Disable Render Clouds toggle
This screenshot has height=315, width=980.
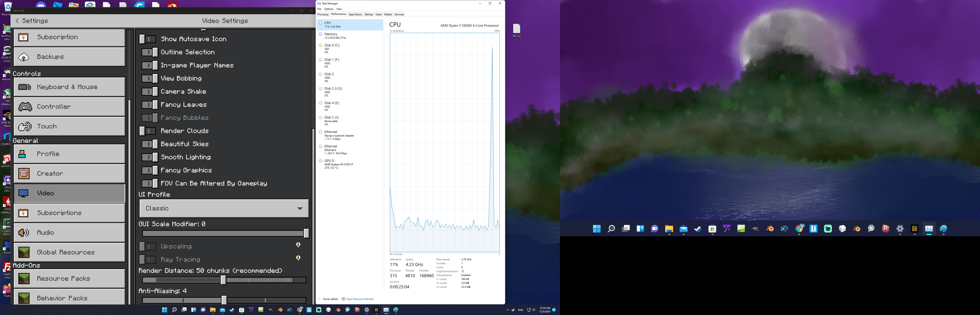(148, 131)
